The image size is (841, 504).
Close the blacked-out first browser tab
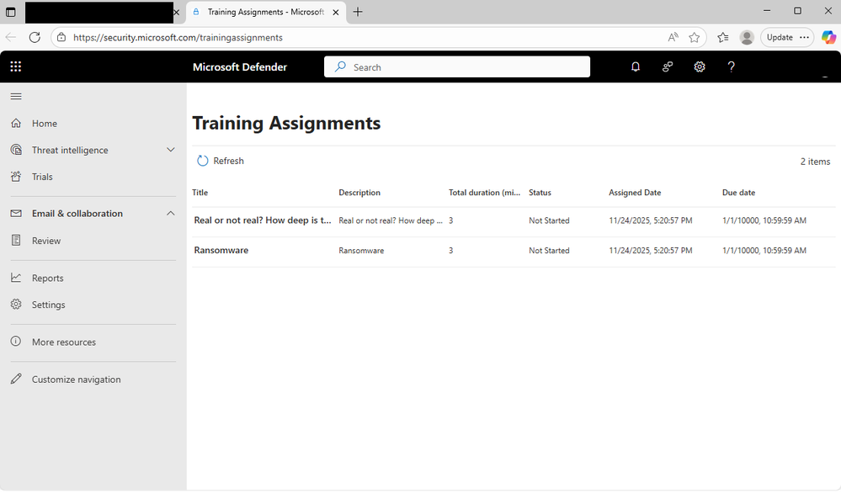coord(177,12)
